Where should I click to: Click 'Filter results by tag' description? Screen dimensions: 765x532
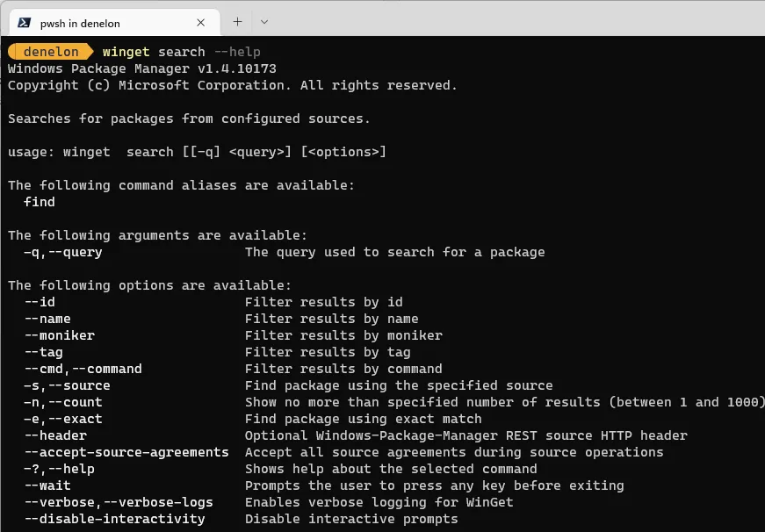(328, 352)
